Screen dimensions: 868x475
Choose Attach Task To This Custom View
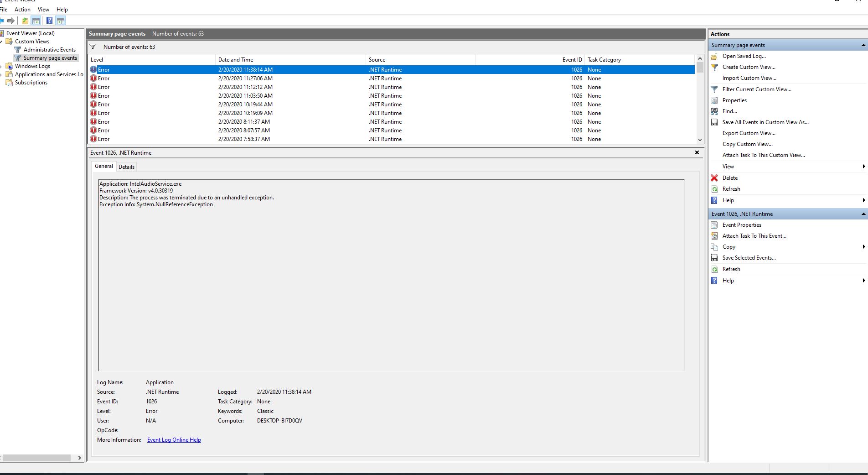pyautogui.click(x=764, y=155)
